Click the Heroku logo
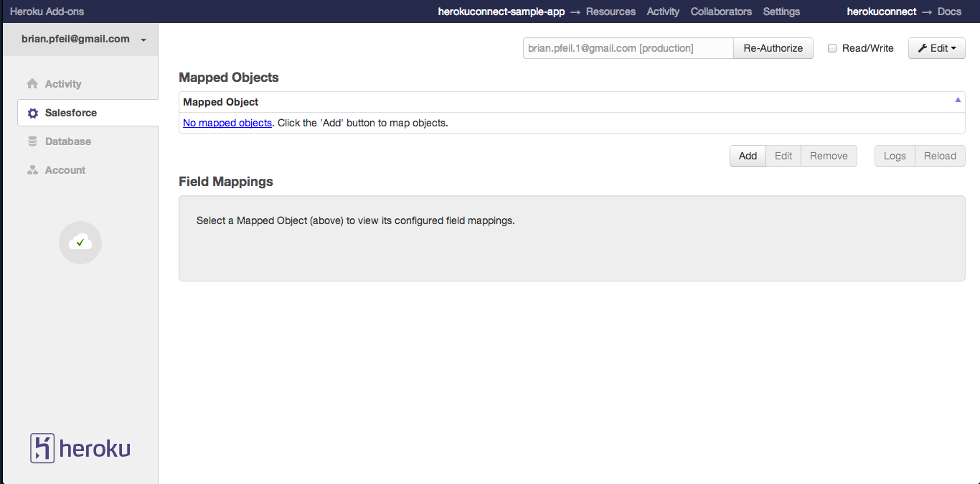980x484 pixels. click(80, 448)
